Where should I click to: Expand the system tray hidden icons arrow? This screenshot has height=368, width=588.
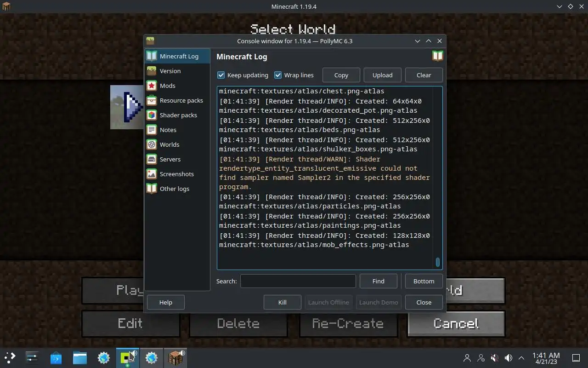(x=521, y=358)
